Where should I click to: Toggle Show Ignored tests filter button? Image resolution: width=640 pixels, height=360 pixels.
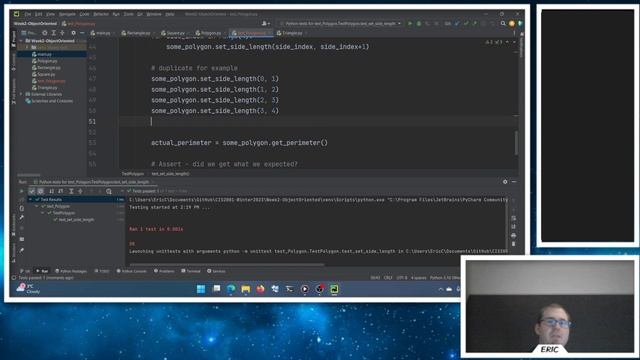40,191
